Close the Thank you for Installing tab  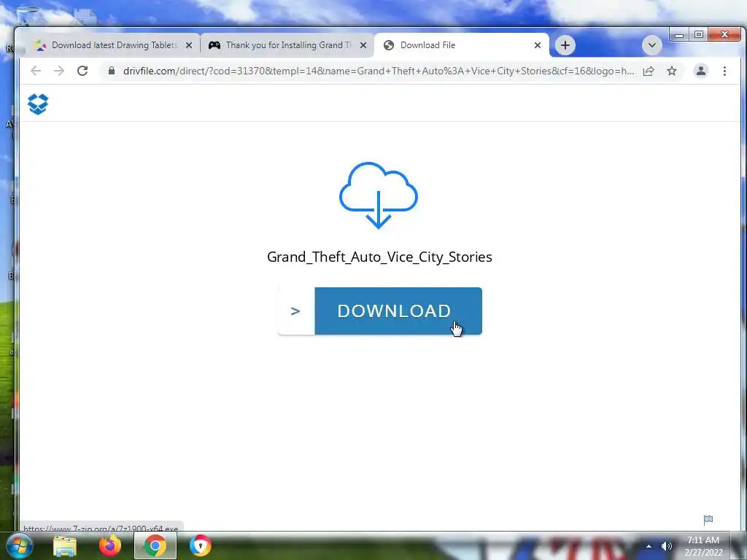coord(363,45)
